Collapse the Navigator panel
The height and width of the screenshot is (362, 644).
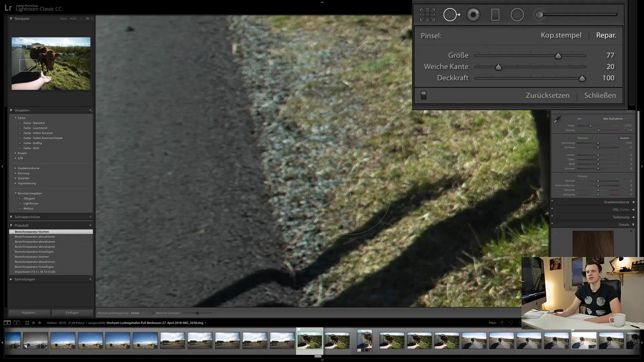click(x=11, y=18)
